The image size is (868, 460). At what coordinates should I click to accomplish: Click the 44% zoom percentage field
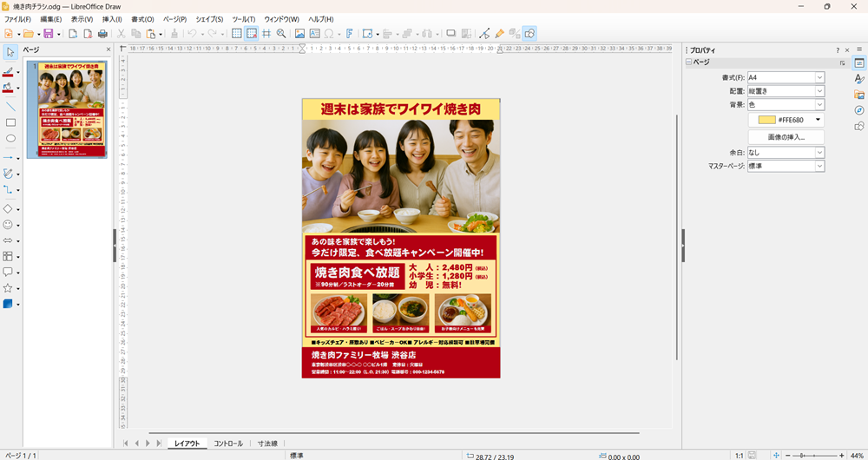tap(857, 456)
